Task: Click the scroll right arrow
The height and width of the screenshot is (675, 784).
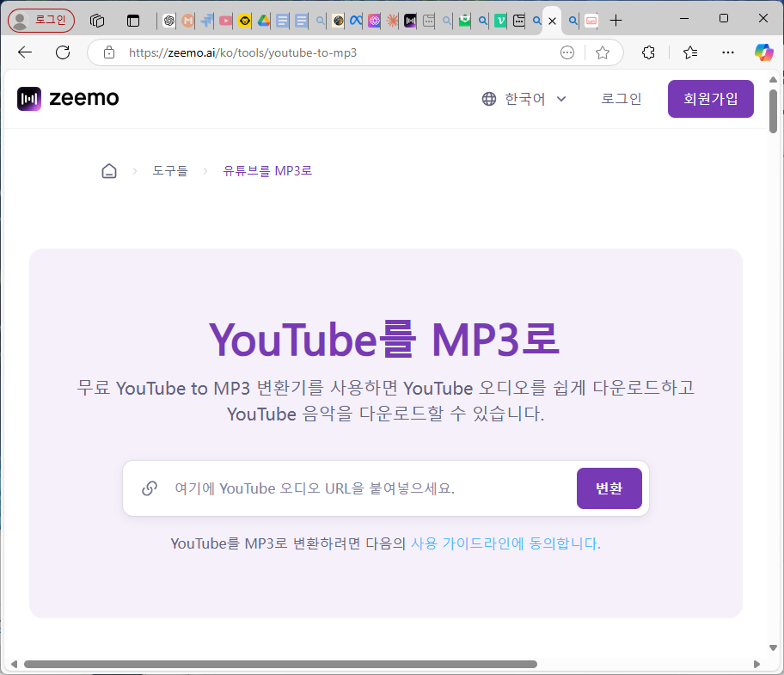Action: click(x=756, y=664)
